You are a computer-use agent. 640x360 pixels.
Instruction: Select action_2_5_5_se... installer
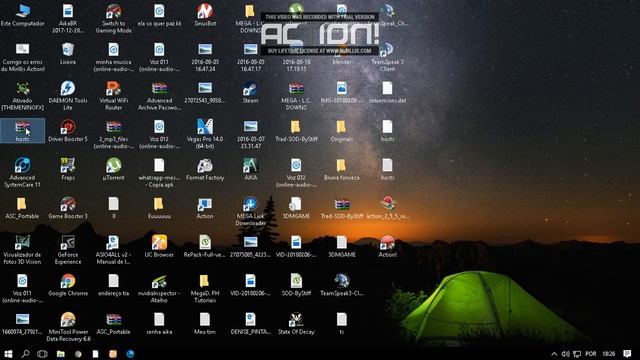pos(387,208)
